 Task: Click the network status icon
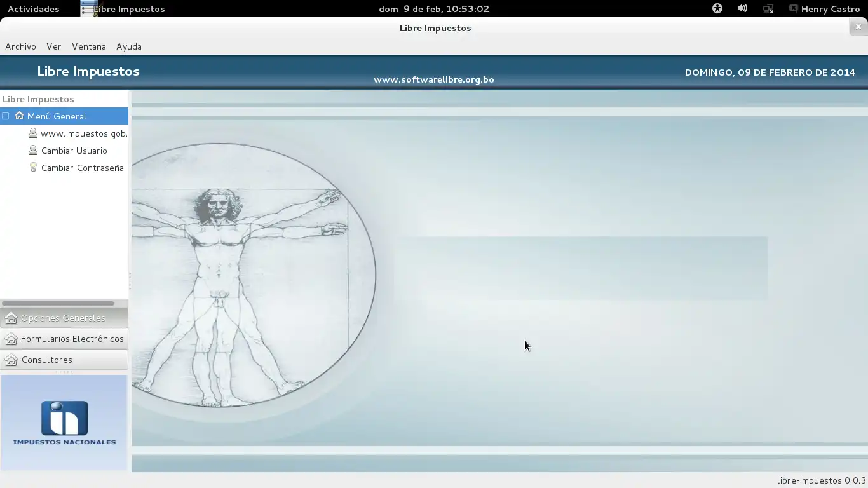point(768,9)
